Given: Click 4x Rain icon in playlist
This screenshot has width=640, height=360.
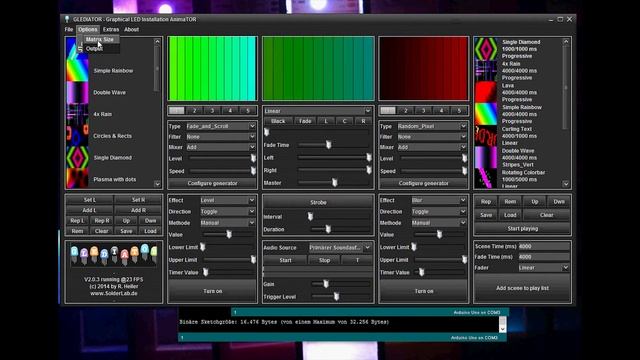Looking at the screenshot, I should (x=486, y=70).
